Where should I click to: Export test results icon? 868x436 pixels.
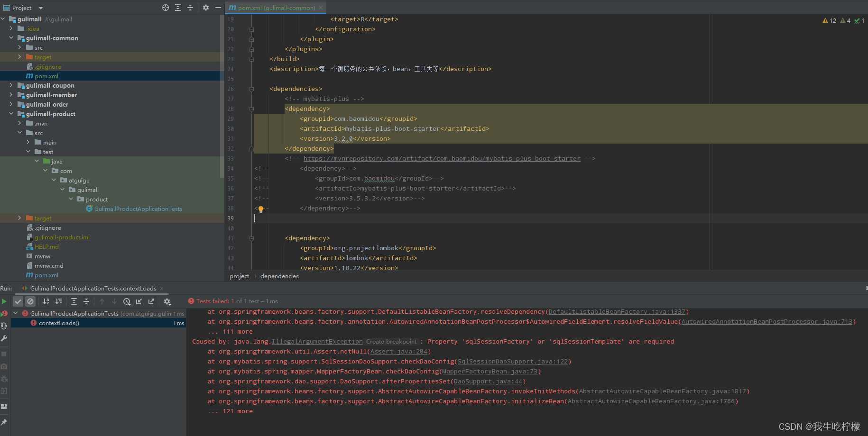click(x=151, y=301)
